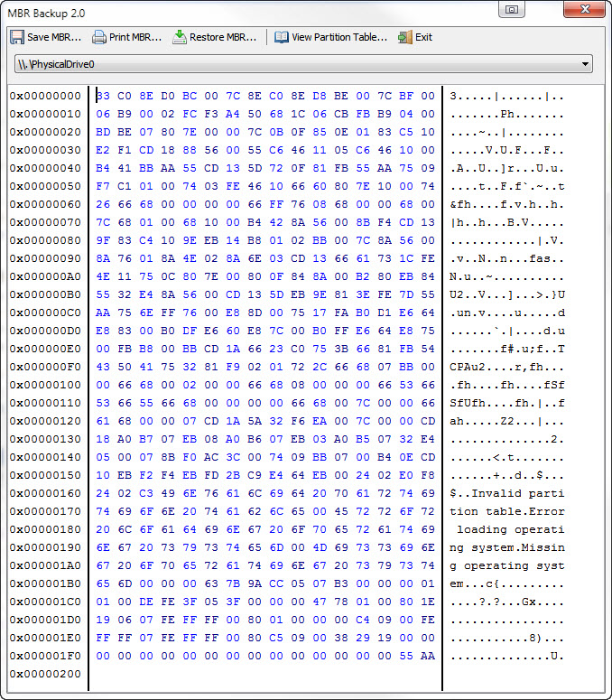The height and width of the screenshot is (700, 612).
Task: Close the MBR Backup window
Action: point(584,9)
